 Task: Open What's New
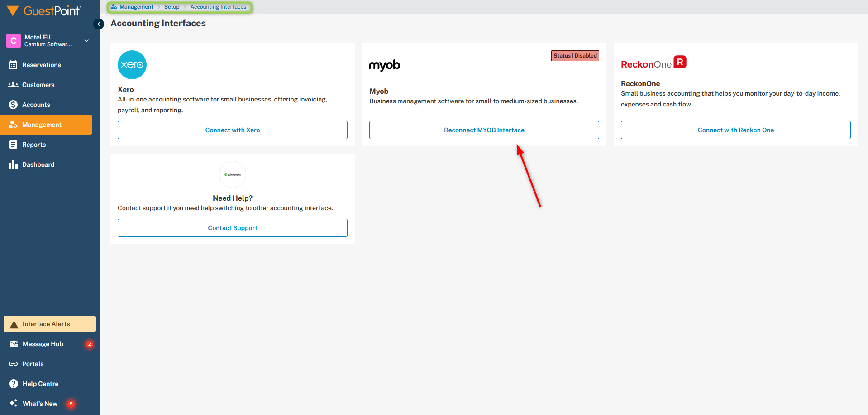pyautogui.click(x=50, y=404)
